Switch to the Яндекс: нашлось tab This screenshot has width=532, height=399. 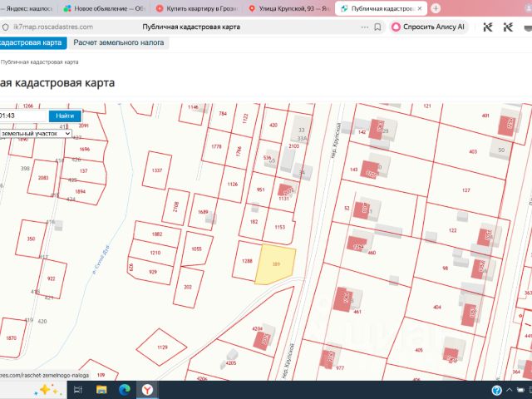pyautogui.click(x=29, y=8)
